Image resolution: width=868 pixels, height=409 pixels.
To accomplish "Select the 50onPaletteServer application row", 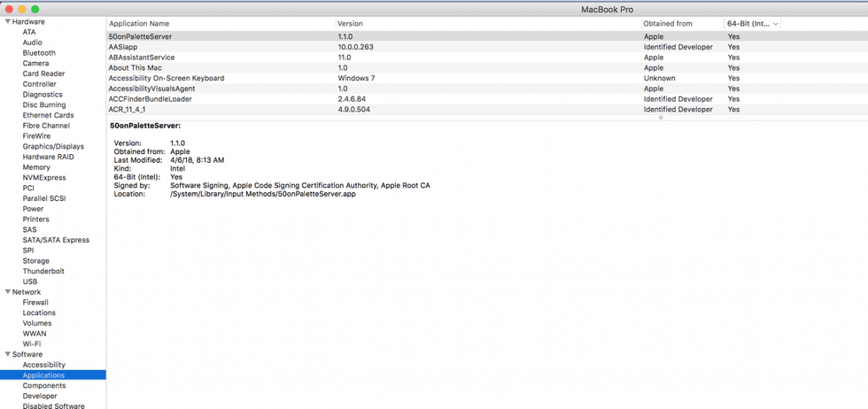I will 487,36.
